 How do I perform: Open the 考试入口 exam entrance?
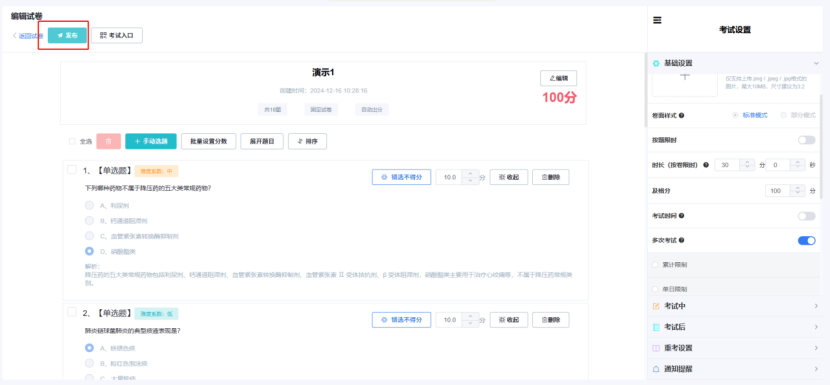116,35
